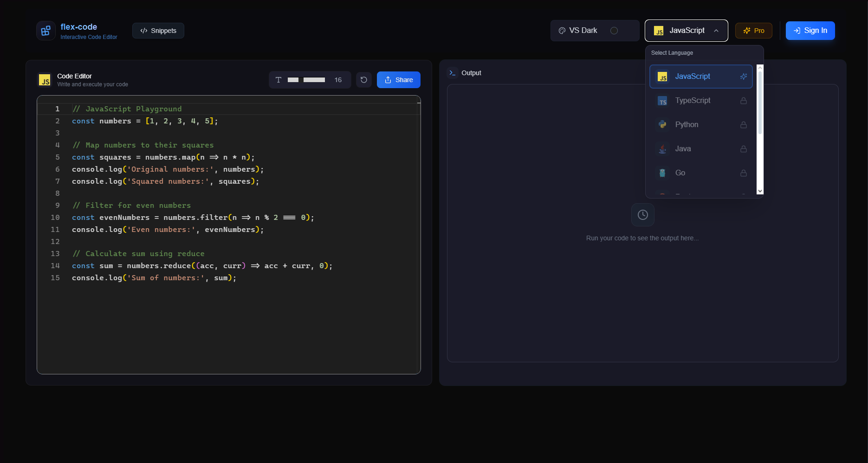Click the terminal icon next to Output
868x463 pixels.
point(452,73)
